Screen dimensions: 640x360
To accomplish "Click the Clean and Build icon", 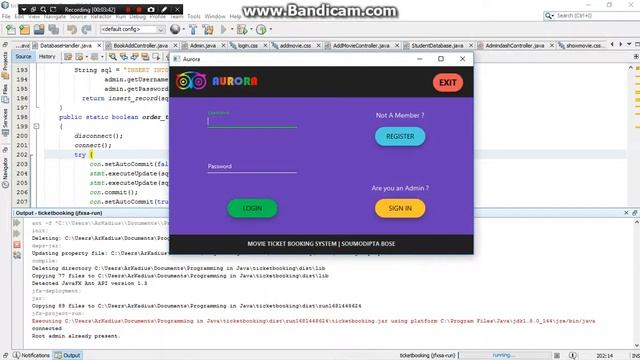I will click(x=208, y=29).
